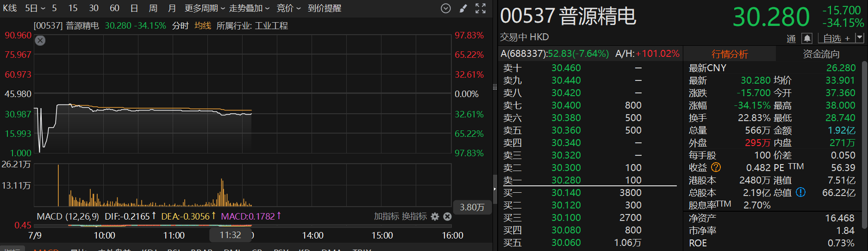This screenshot has width=868, height=251.
Task: Click 加指标 to add an indicator
Action: [387, 216]
